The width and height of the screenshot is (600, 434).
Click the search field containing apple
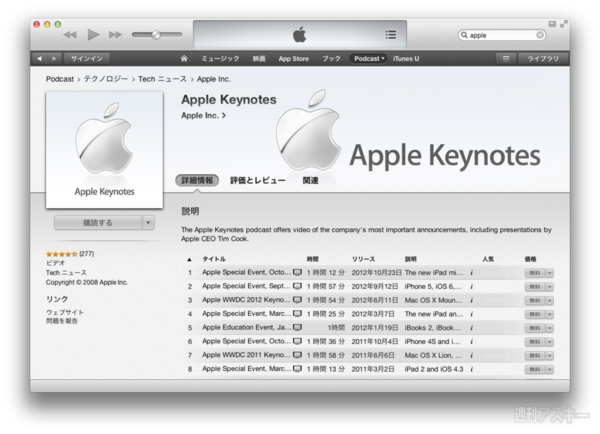[x=501, y=35]
